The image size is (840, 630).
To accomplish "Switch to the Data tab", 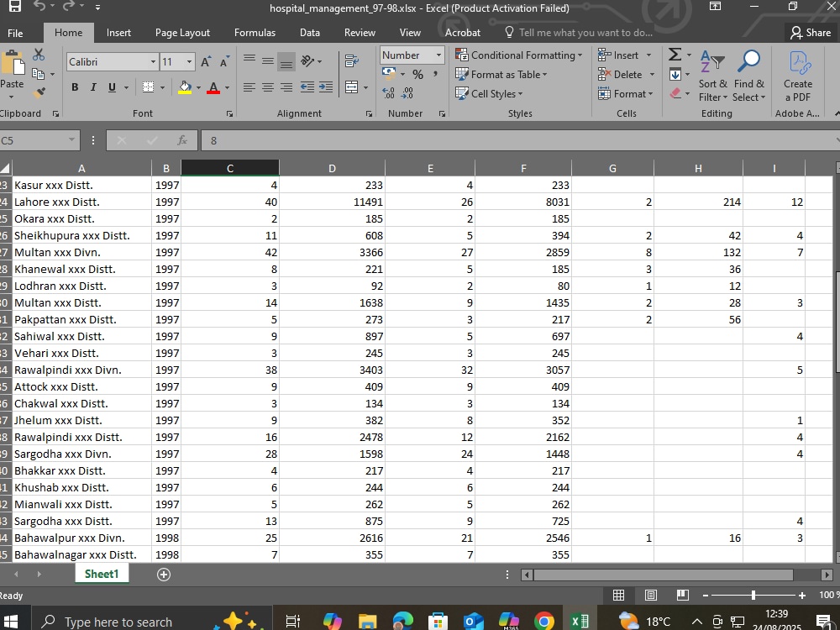I will pyautogui.click(x=310, y=33).
